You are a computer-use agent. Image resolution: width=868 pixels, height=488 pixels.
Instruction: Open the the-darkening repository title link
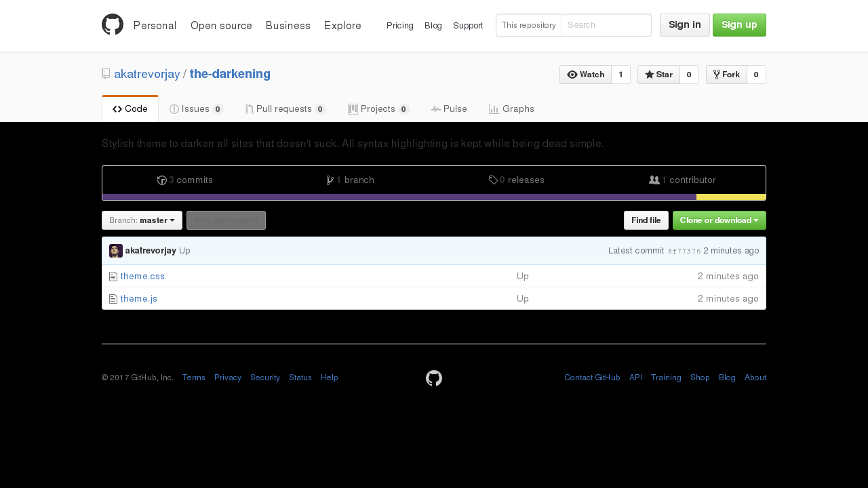[x=230, y=74]
